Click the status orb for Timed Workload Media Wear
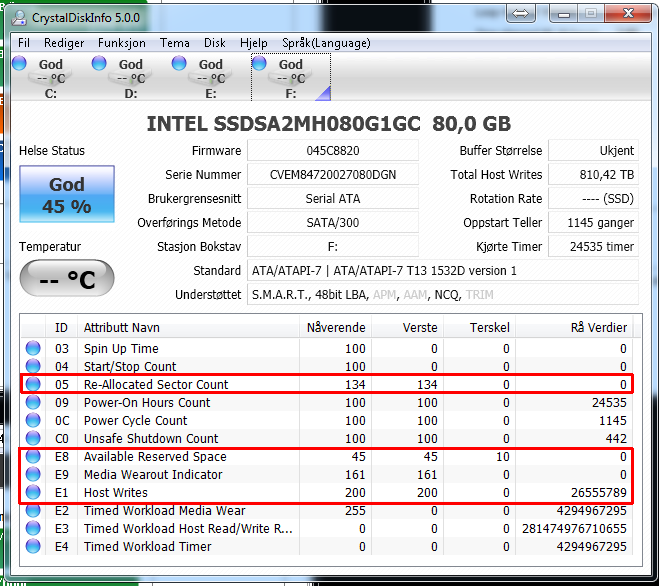The width and height of the screenshot is (659, 586). coord(33,510)
